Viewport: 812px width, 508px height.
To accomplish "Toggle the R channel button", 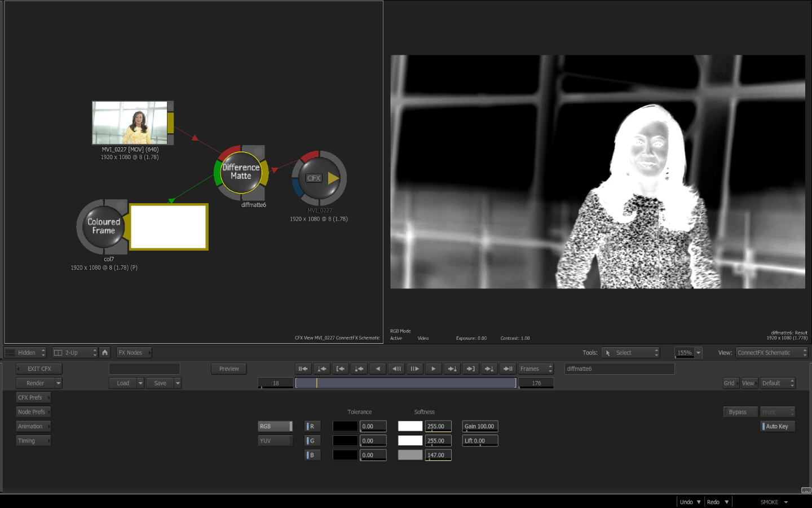I will 312,426.
